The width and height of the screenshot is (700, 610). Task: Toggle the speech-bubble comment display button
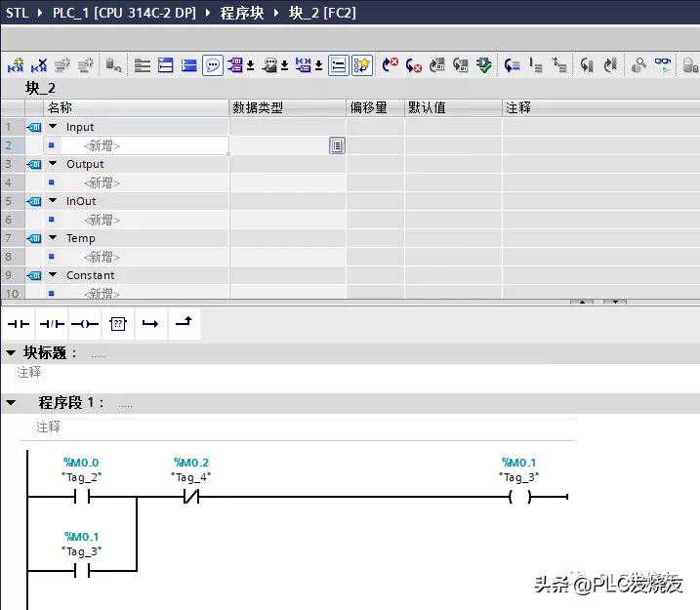pos(212,65)
